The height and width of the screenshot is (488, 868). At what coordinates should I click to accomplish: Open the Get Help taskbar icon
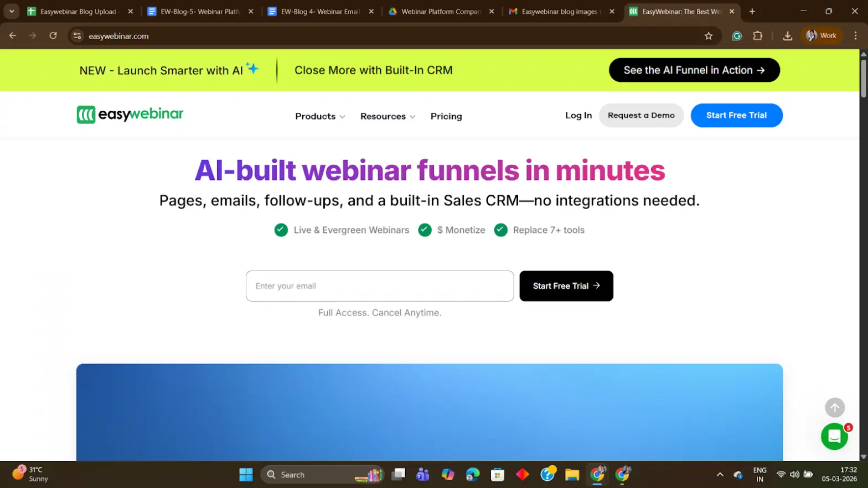(x=547, y=474)
